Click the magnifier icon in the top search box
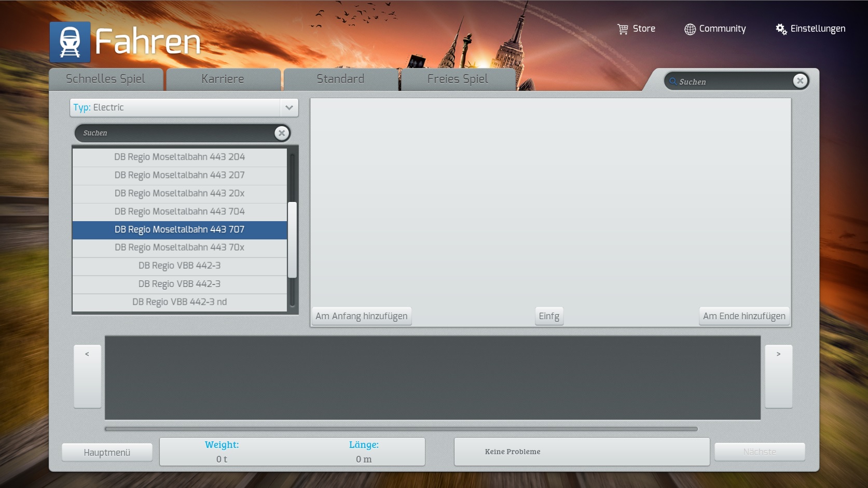 [x=672, y=82]
